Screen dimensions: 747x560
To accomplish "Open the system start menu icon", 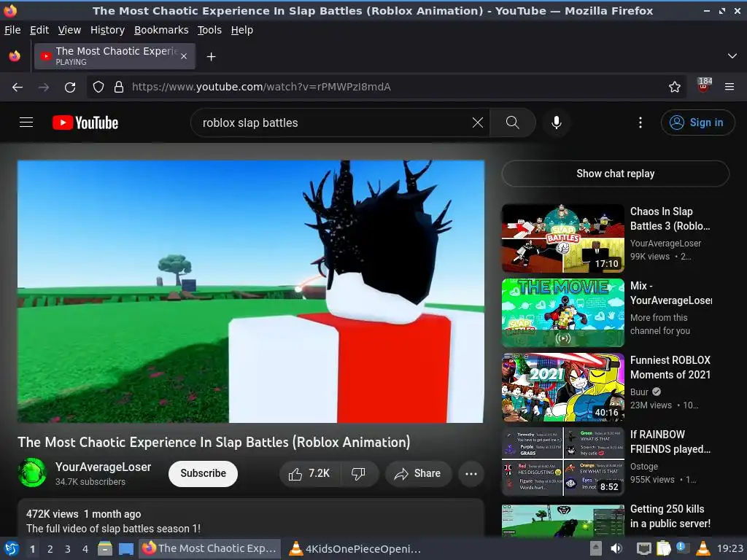I will coord(12,548).
